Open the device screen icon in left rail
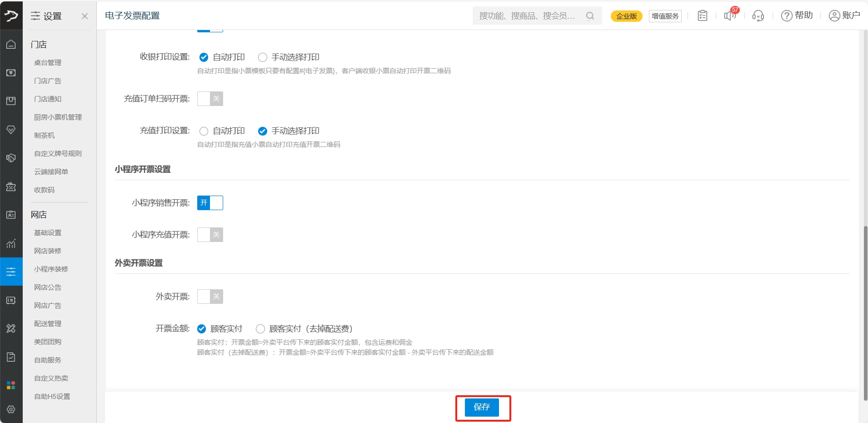 click(x=11, y=300)
